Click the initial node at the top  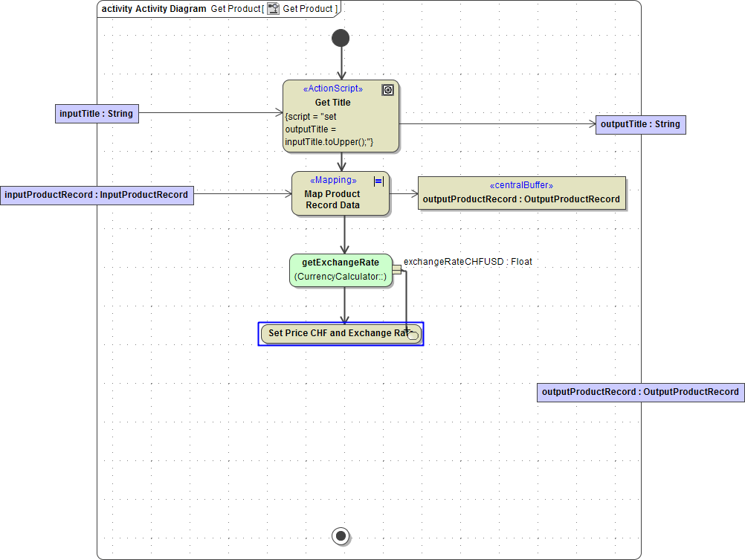pyautogui.click(x=341, y=37)
